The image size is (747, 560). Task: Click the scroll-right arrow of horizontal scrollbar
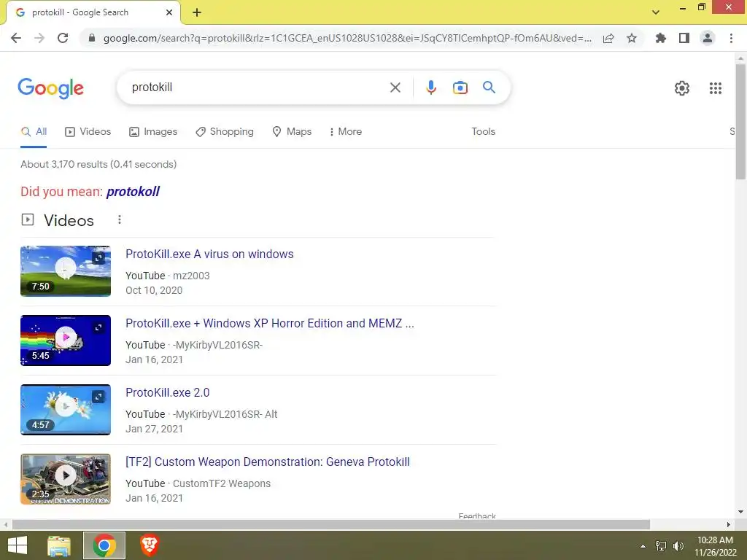click(729, 525)
